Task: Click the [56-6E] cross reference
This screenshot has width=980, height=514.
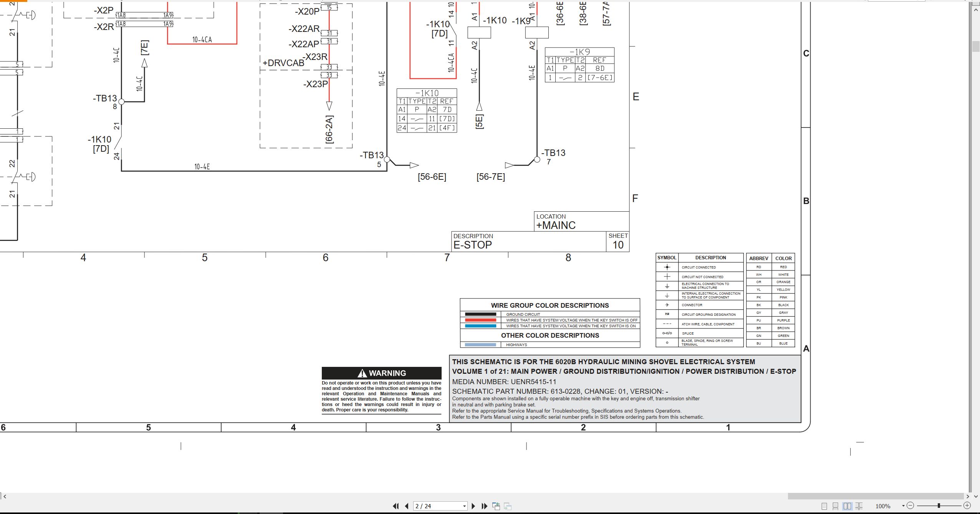Action: pos(432,177)
